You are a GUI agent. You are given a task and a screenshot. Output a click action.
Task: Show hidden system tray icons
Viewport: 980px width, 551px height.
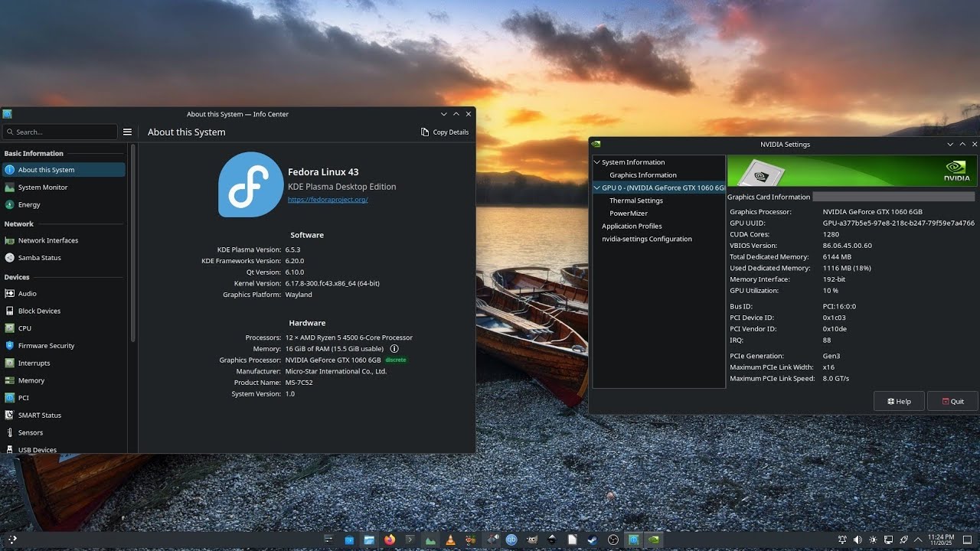[x=918, y=540]
